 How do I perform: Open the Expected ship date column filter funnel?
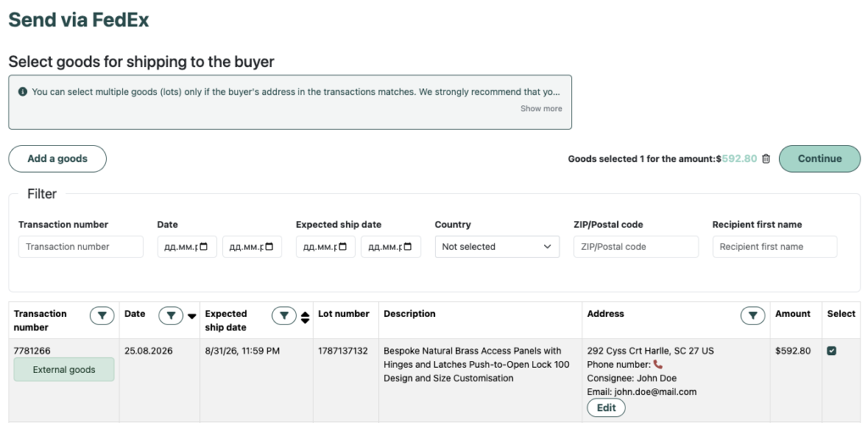[284, 315]
